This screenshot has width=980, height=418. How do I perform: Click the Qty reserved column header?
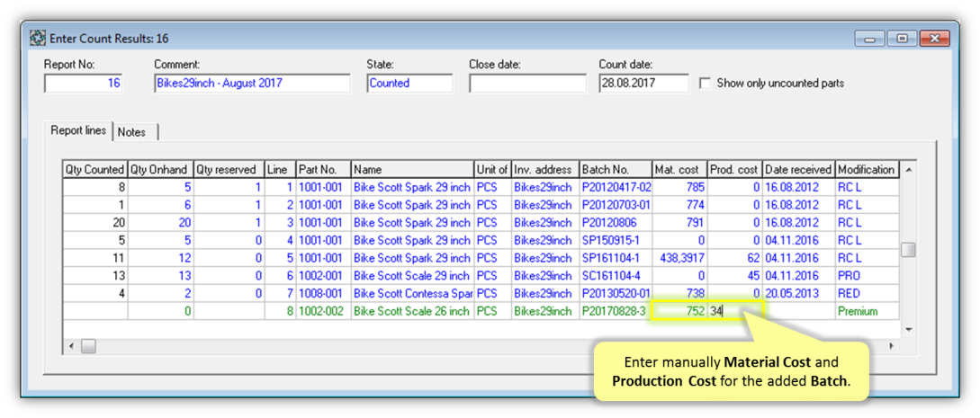tap(228, 169)
